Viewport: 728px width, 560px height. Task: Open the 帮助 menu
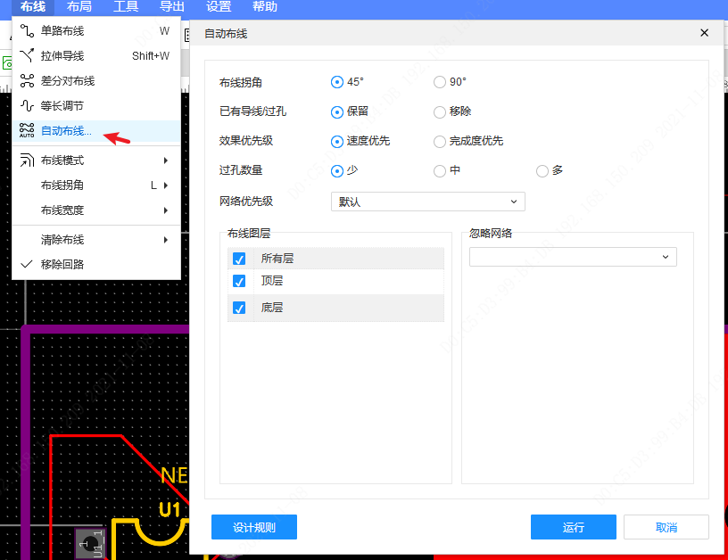tap(265, 7)
